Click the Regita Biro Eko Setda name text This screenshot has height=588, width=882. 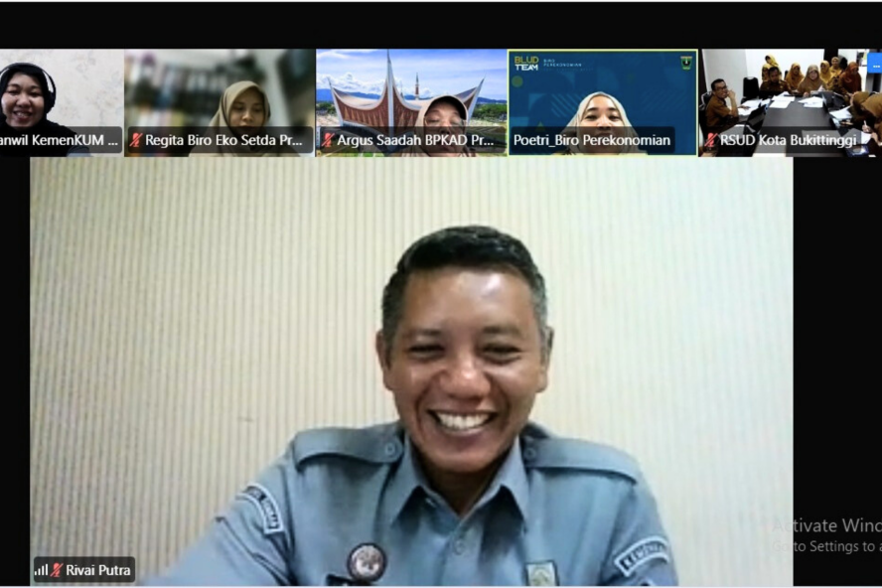(223, 141)
